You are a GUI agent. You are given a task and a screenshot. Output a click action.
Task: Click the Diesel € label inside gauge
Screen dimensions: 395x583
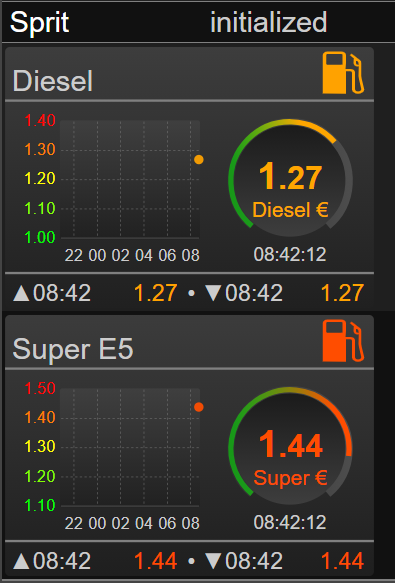[290, 210]
